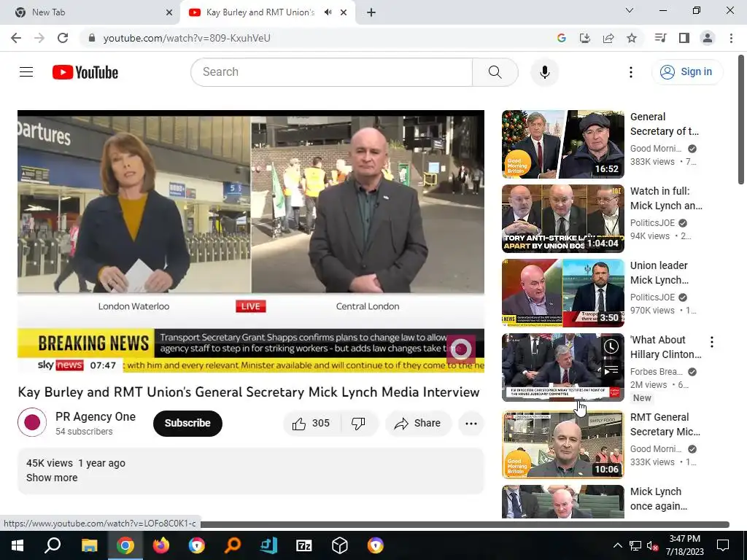Click the Google icon in address bar

(561, 38)
